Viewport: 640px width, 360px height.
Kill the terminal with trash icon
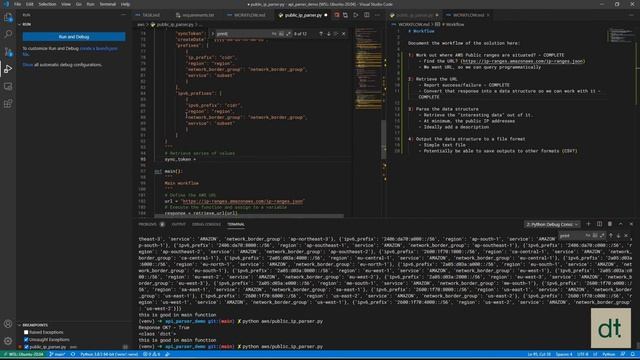tap(610, 224)
